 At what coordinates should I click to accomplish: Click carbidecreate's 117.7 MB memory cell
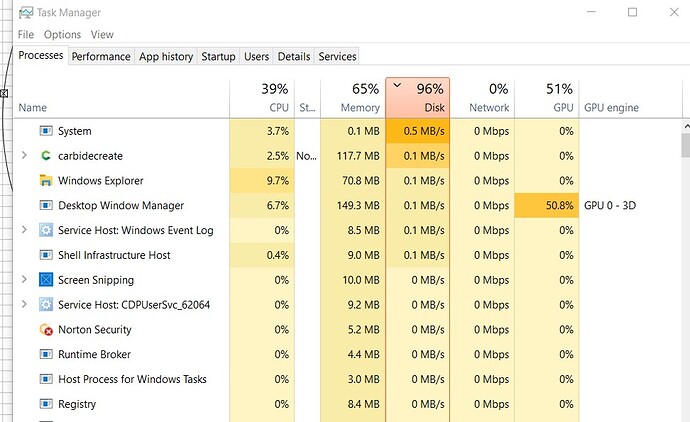(x=353, y=155)
